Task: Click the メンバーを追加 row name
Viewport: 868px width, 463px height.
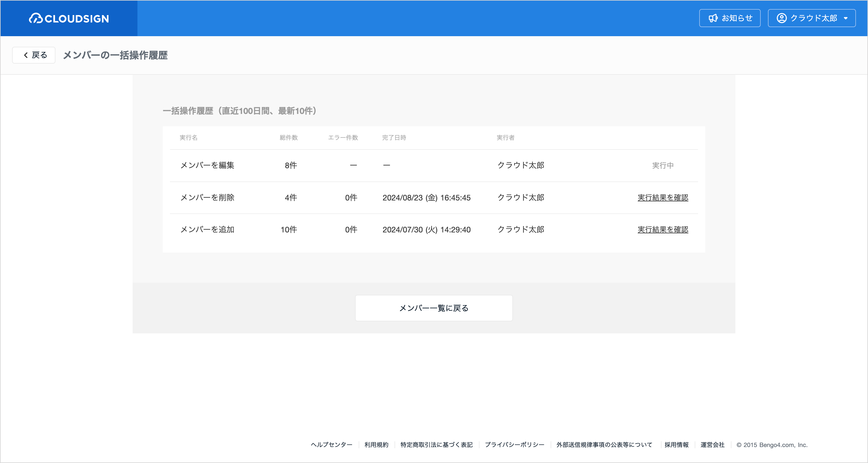Action: click(207, 229)
